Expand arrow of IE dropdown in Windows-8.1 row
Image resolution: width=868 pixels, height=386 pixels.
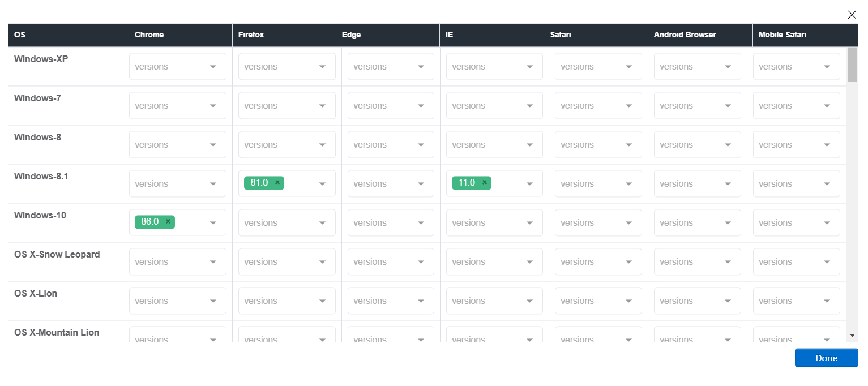coord(530,184)
